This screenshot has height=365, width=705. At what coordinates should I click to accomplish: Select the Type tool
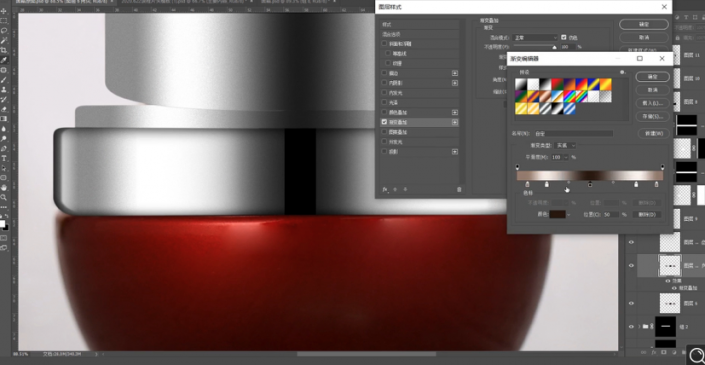tap(4, 158)
